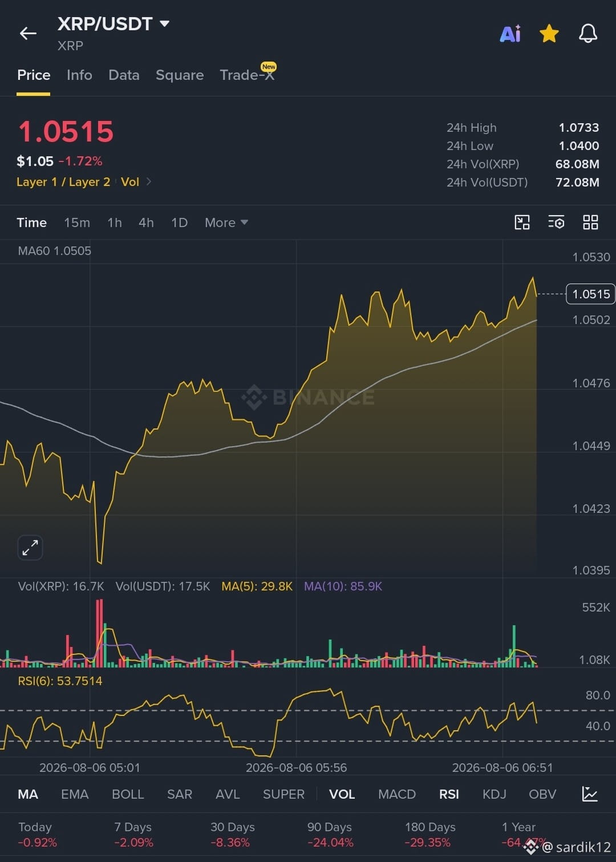Click the MA(5): 29.8K volume label
This screenshot has width=616, height=862.
tap(257, 586)
